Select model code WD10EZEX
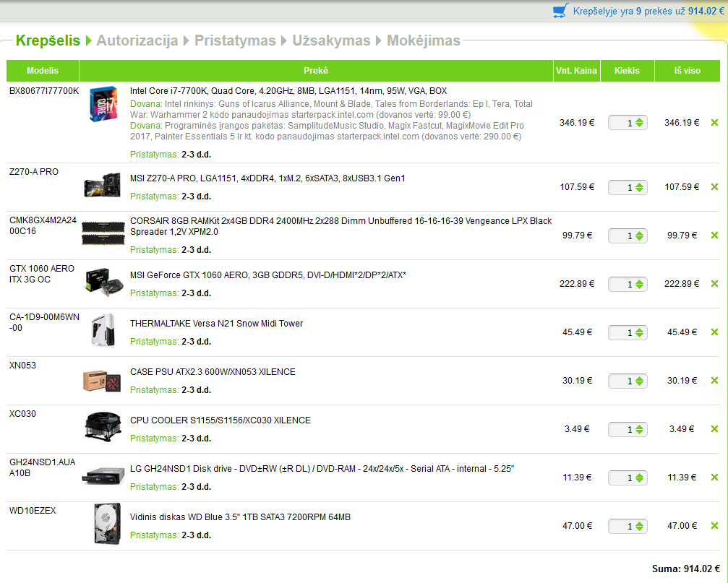Screen dimensions: 728x583 33,511
